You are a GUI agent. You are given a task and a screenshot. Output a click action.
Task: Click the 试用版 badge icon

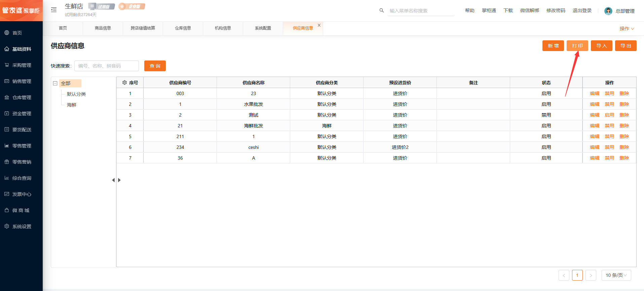[102, 6]
